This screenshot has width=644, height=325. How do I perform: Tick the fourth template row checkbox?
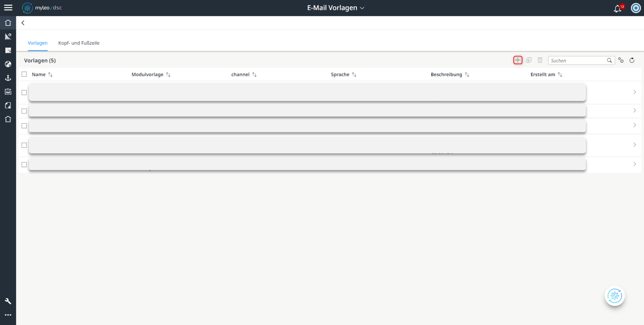tap(24, 145)
